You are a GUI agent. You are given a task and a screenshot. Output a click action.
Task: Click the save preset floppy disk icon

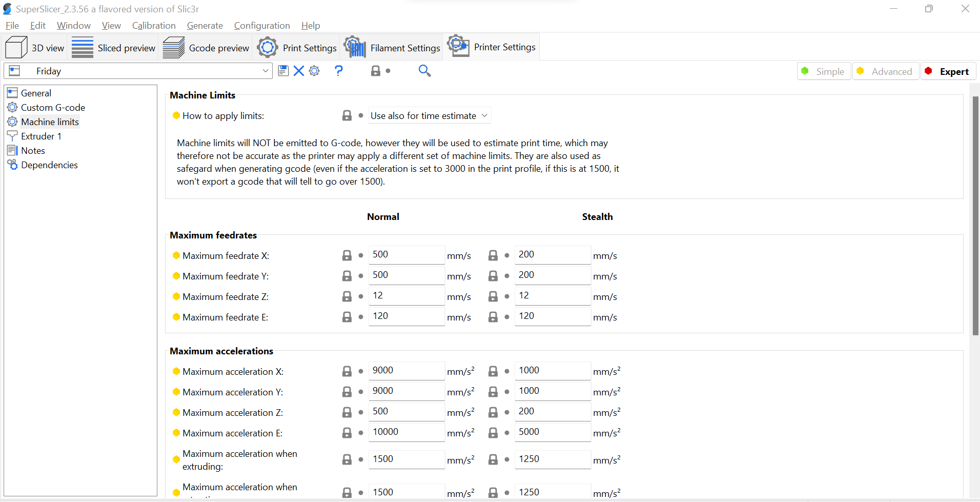(x=283, y=71)
